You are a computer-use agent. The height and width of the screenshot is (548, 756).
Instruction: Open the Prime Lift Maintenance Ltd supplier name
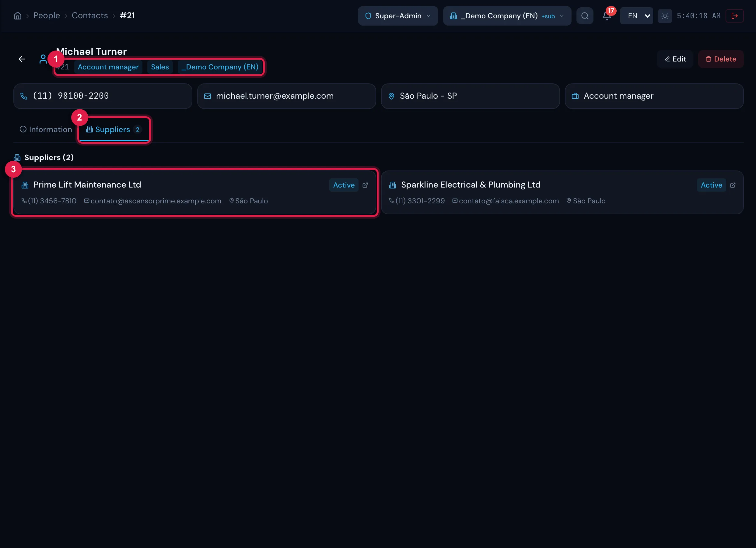pyautogui.click(x=87, y=185)
